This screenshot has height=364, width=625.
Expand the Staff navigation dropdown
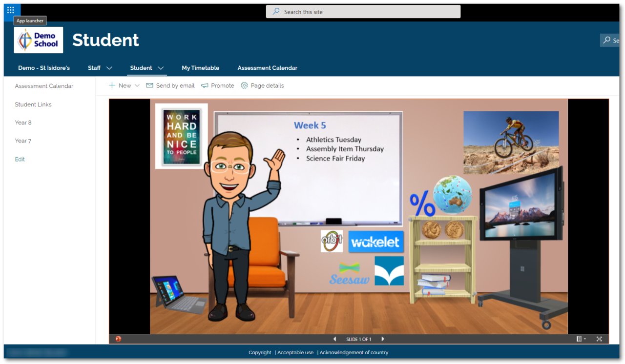click(x=109, y=68)
